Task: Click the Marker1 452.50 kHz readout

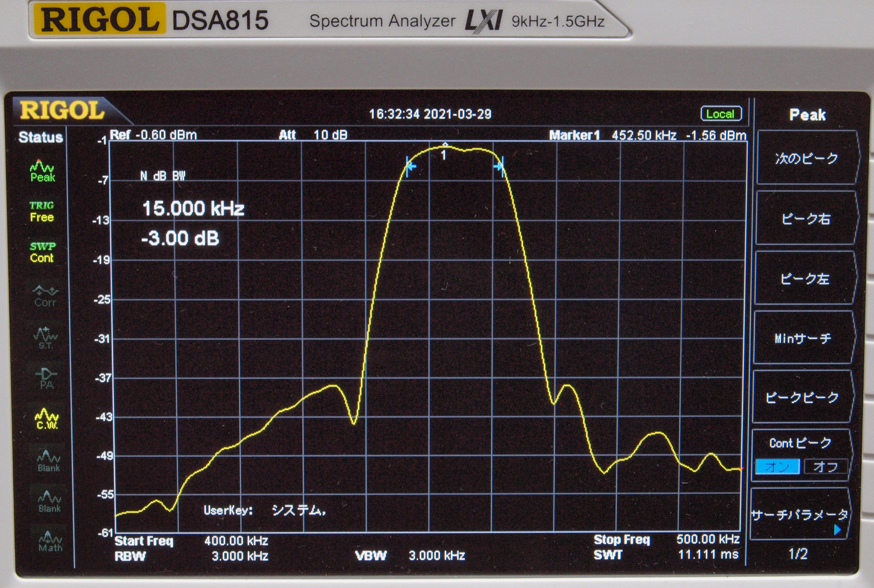Action: (x=613, y=136)
